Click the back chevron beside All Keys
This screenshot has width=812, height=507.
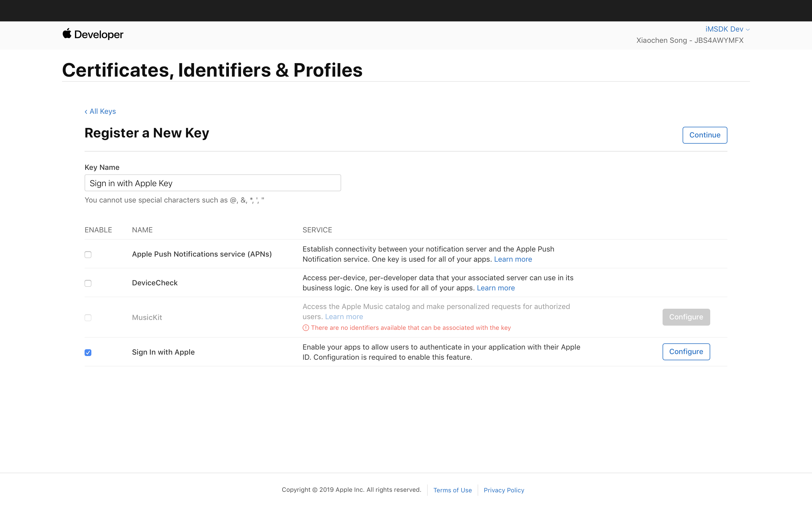tap(86, 112)
